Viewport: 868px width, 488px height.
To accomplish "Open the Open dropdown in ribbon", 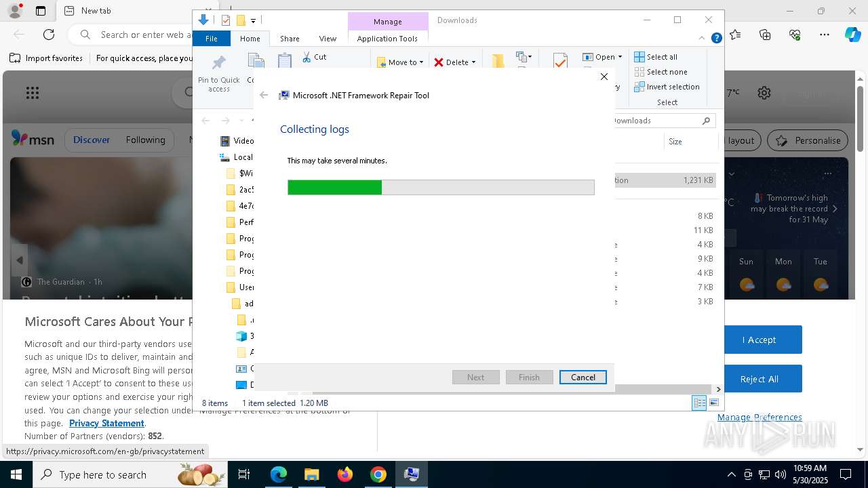I will (602, 57).
